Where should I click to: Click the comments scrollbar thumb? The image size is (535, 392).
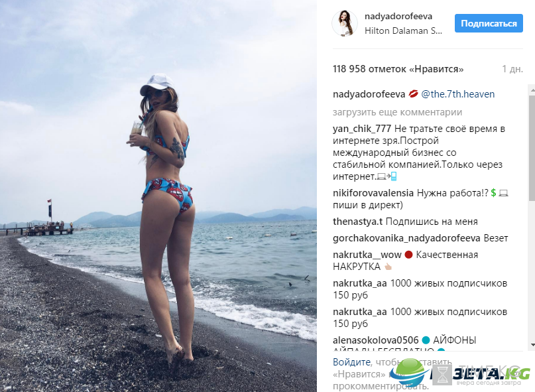point(532,149)
